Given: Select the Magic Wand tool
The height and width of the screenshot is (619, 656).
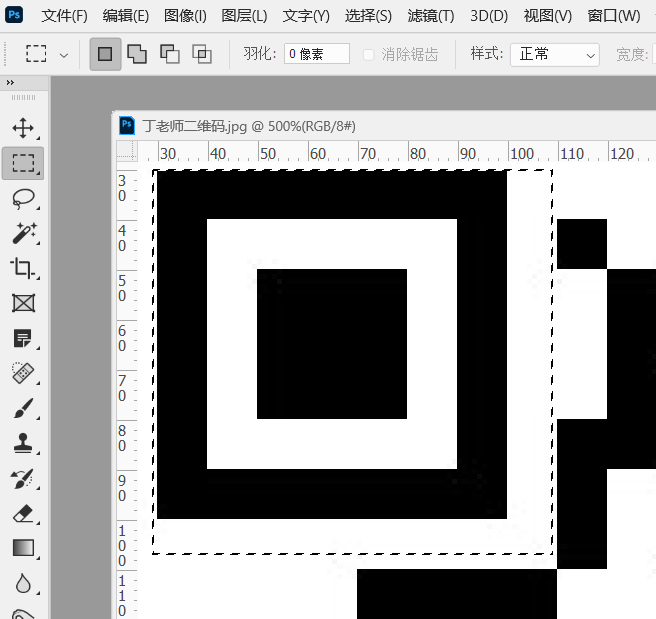Looking at the screenshot, I should (23, 233).
